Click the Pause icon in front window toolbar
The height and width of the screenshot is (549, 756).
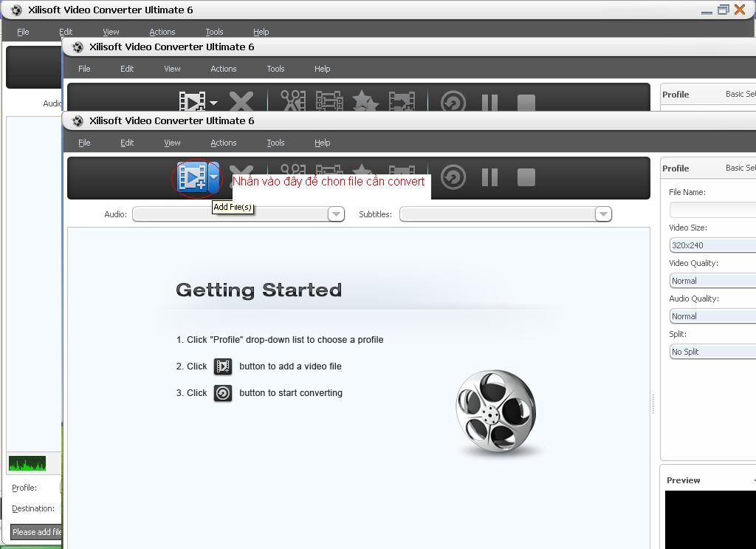tap(490, 177)
